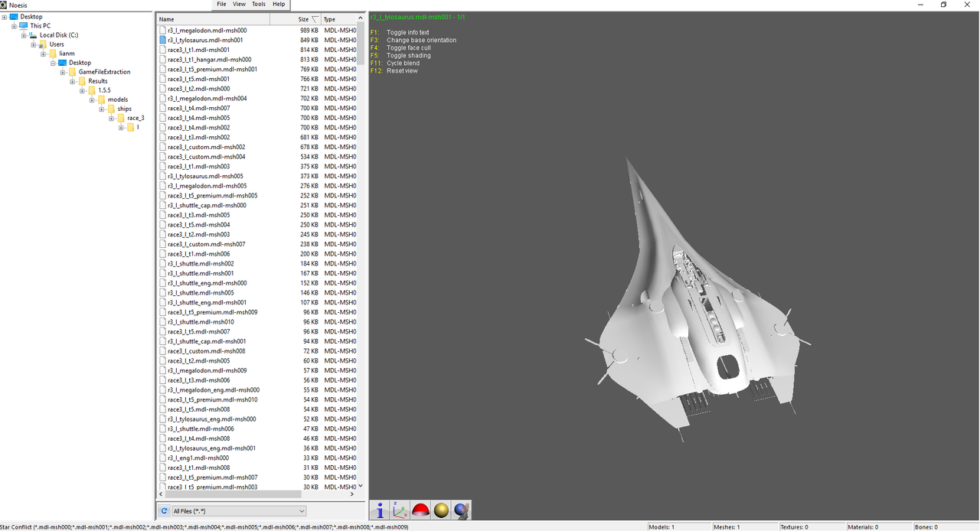Click the Noesis application icon in title bar

tap(4, 5)
